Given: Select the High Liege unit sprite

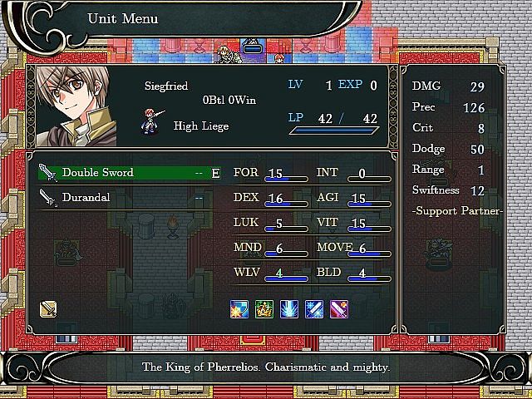Looking at the screenshot, I should point(152,122).
